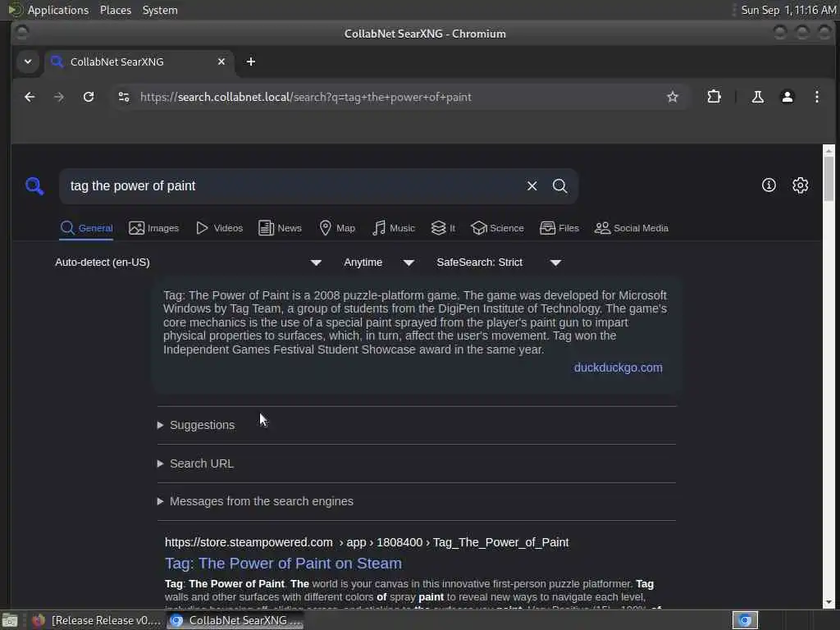The image size is (840, 630).
Task: Switch to the Files category tab
Action: pos(559,228)
